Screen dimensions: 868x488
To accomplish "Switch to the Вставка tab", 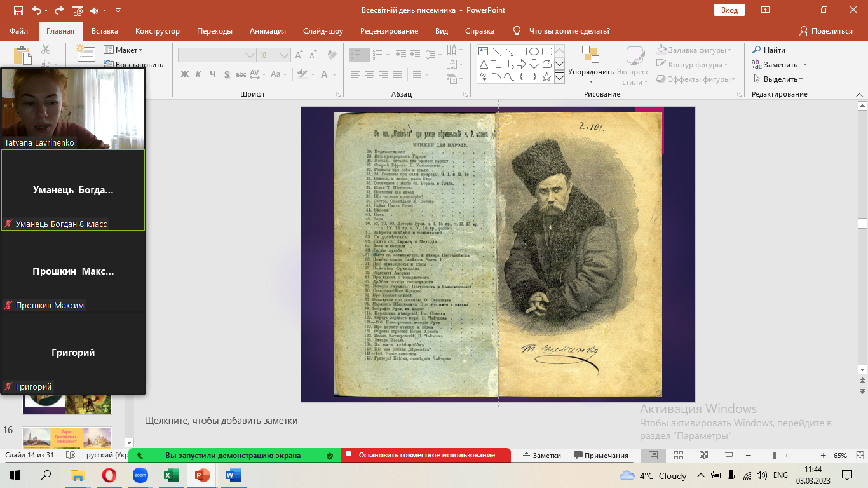I will point(105,31).
